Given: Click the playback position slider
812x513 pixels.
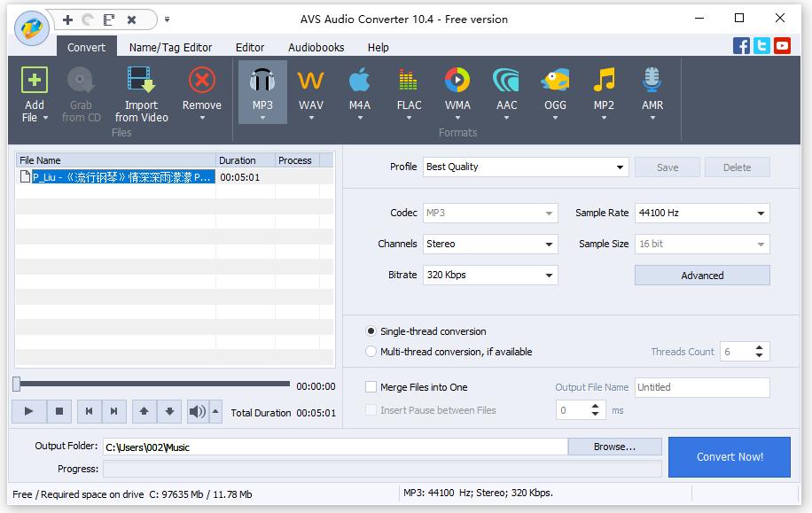Looking at the screenshot, I should point(151,384).
